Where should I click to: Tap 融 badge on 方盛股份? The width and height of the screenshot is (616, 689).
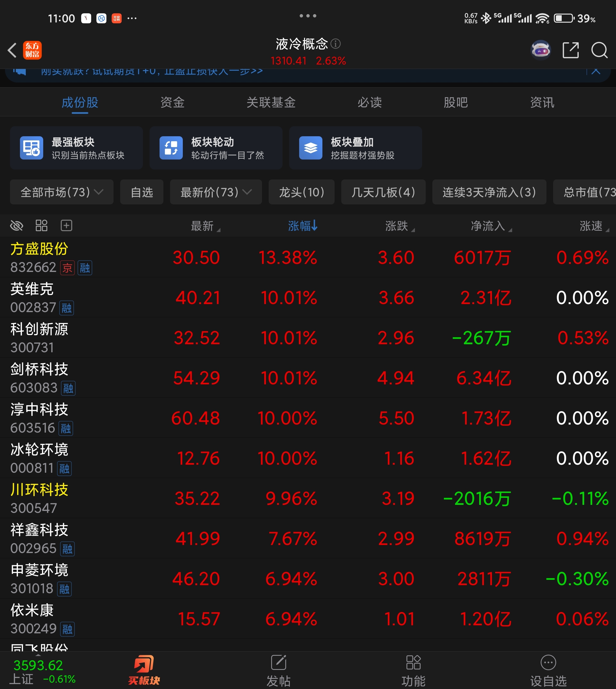(x=84, y=268)
